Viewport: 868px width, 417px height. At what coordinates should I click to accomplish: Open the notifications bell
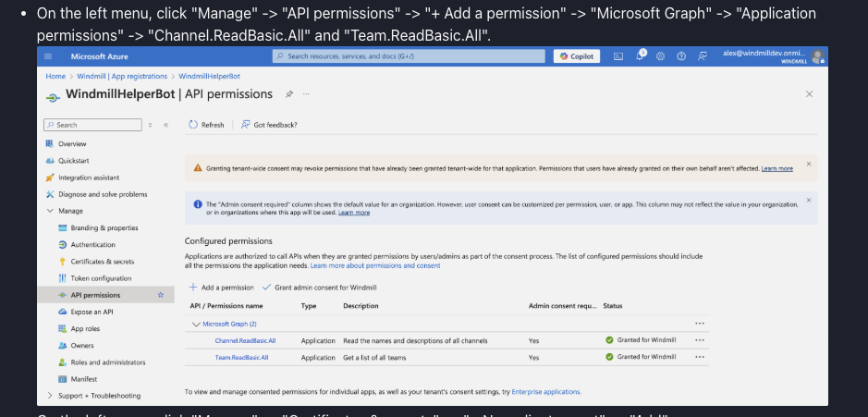640,56
